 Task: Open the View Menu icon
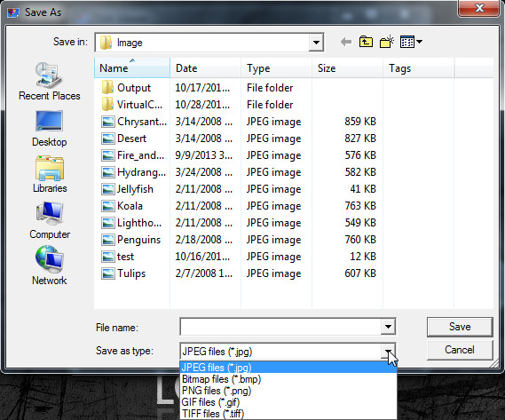(x=411, y=42)
